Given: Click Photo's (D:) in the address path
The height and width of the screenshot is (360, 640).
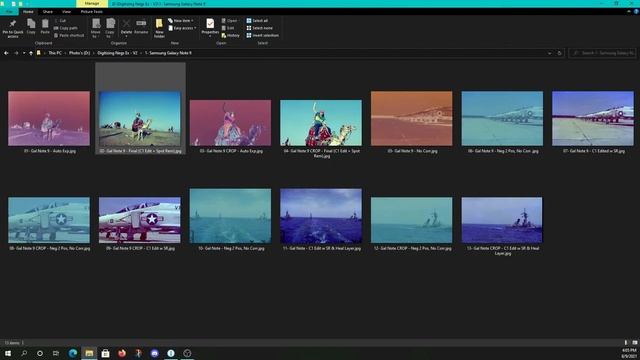Looking at the screenshot, I should point(79,53).
